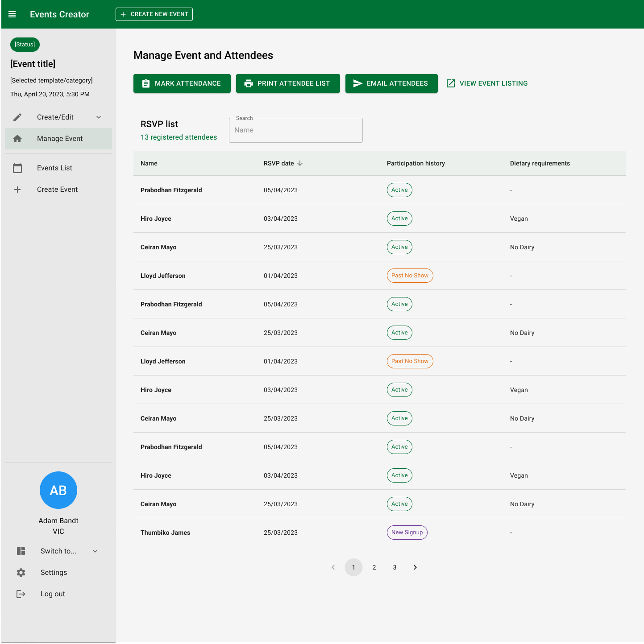Click the home icon beside Manage Event
The width and height of the screenshot is (644, 644).
click(17, 138)
